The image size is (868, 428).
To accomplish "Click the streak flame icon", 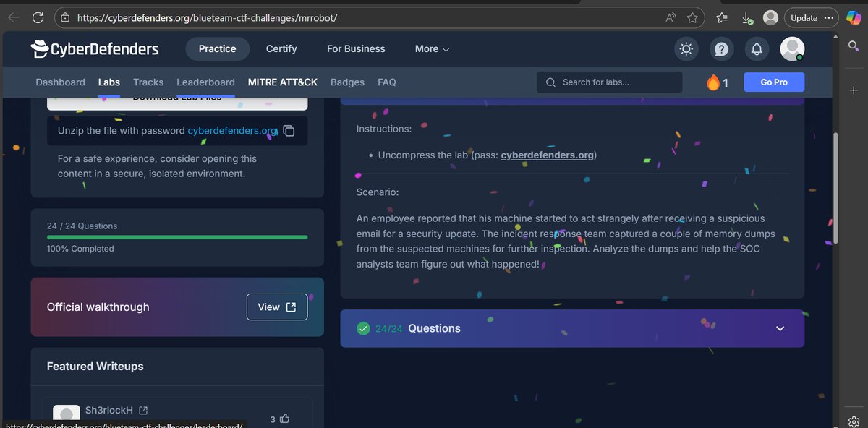I will [712, 82].
